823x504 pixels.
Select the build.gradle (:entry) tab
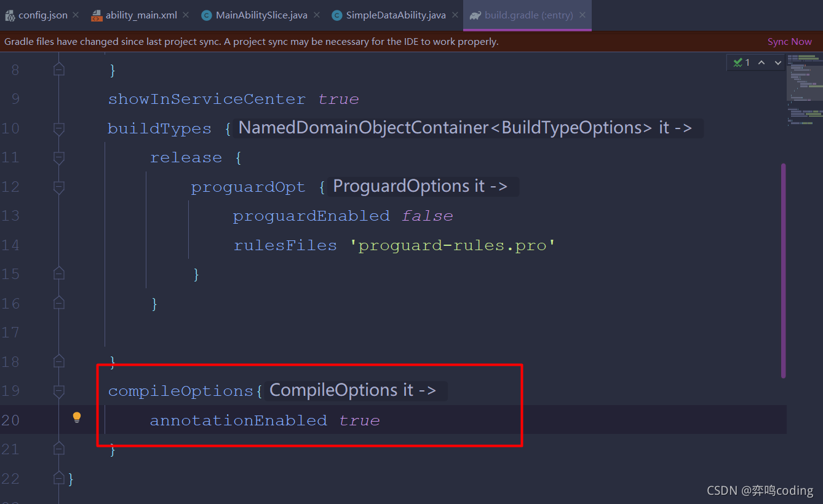click(x=528, y=15)
